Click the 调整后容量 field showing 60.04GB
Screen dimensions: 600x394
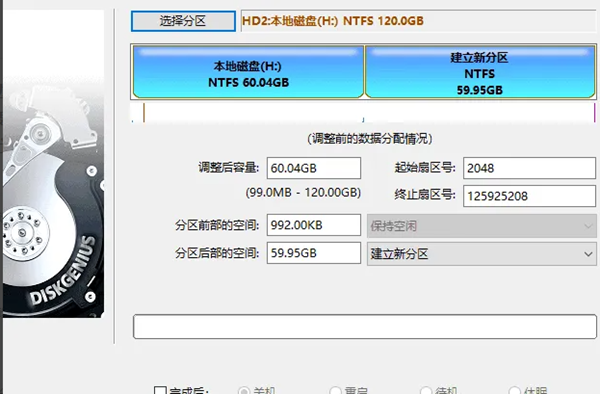(x=314, y=168)
